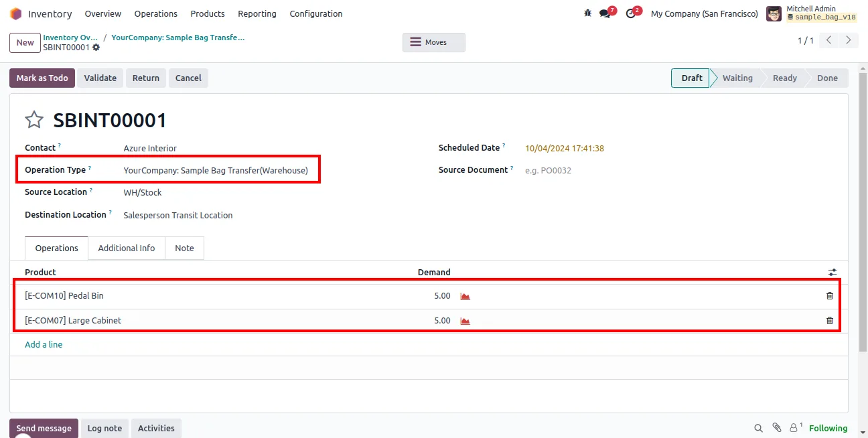This screenshot has height=438, width=868.
Task: Click the Demand column header
Action: [434, 272]
